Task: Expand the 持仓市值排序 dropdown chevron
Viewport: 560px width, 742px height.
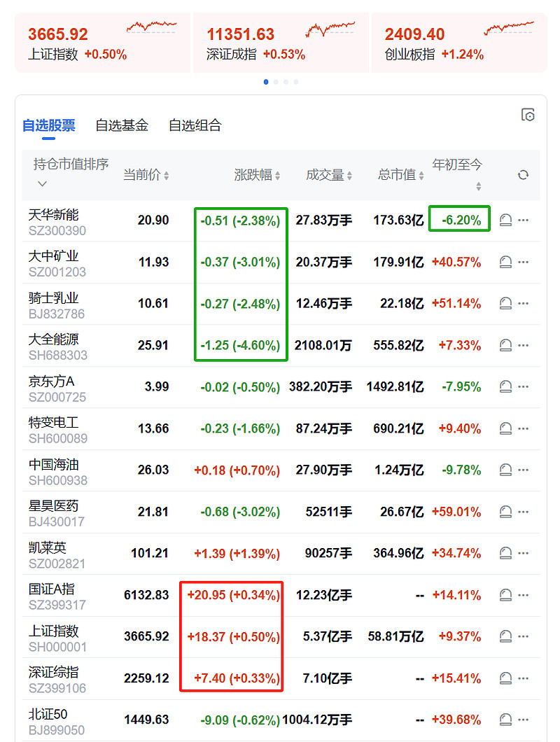Action: (42, 183)
